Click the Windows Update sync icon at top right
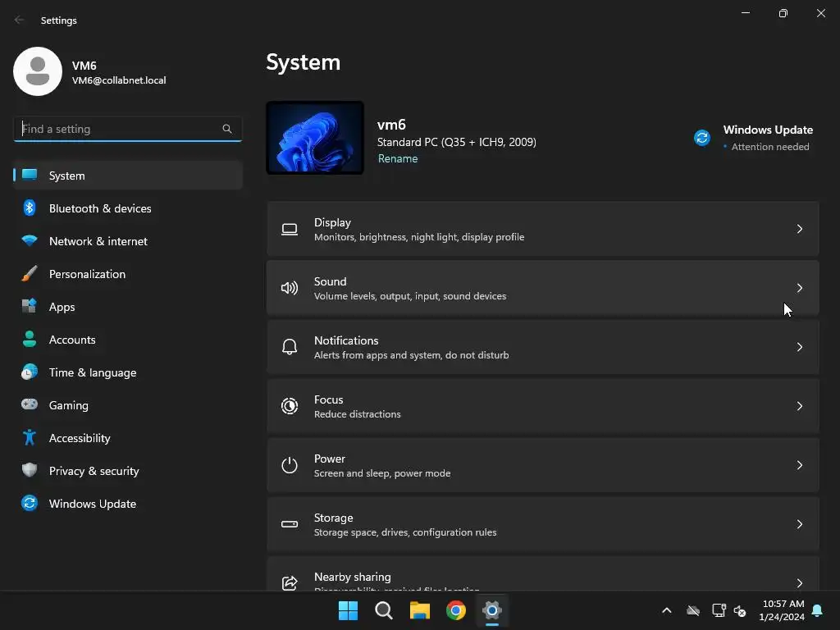The width and height of the screenshot is (840, 630). tap(702, 138)
